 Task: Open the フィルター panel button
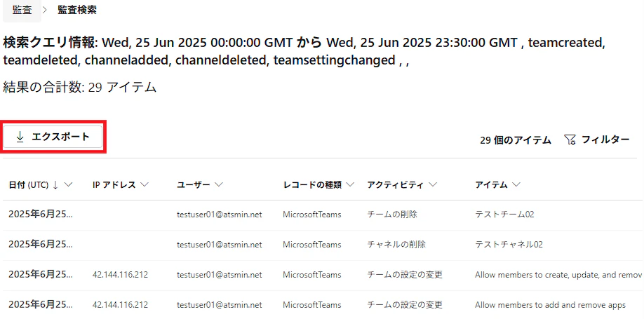[597, 140]
